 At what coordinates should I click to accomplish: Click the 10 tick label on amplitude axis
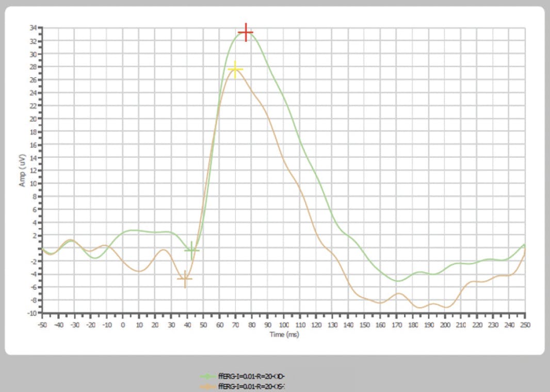(x=33, y=184)
